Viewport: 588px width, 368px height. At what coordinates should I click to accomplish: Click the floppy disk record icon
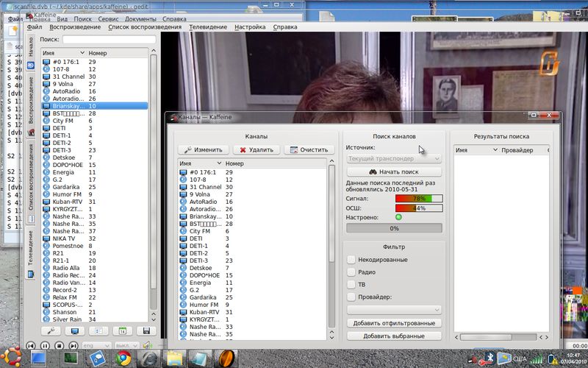(146, 331)
